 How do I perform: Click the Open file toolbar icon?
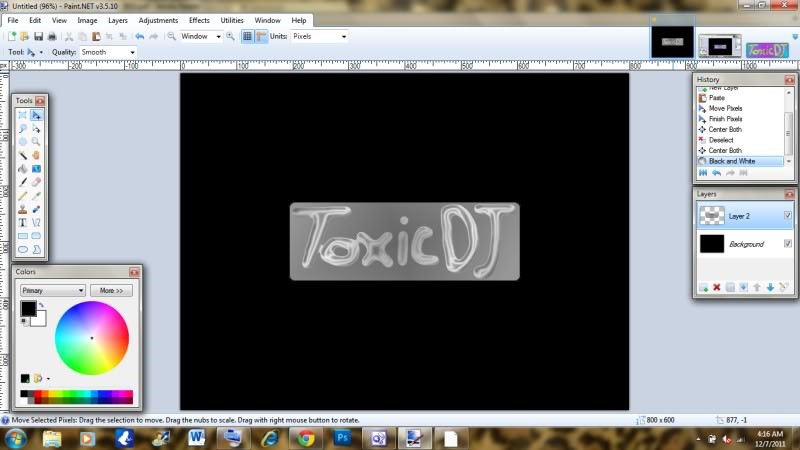coord(24,36)
